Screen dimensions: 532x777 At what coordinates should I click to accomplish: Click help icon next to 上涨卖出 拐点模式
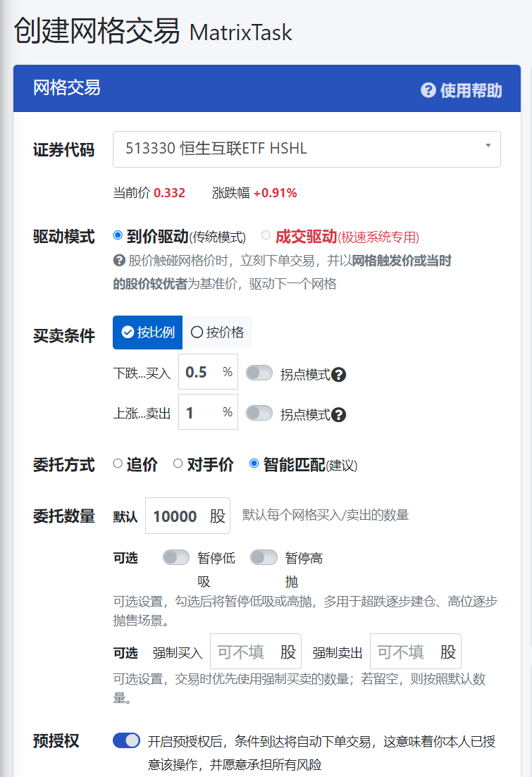(x=339, y=415)
